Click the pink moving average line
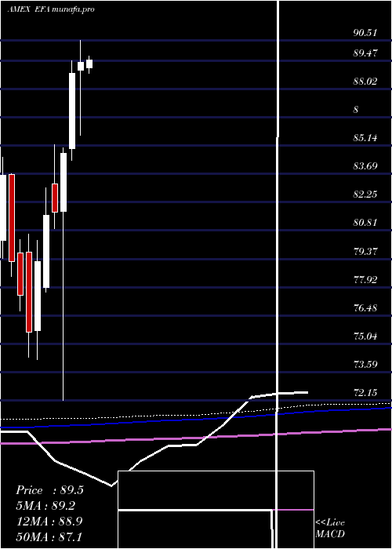 point(196,437)
